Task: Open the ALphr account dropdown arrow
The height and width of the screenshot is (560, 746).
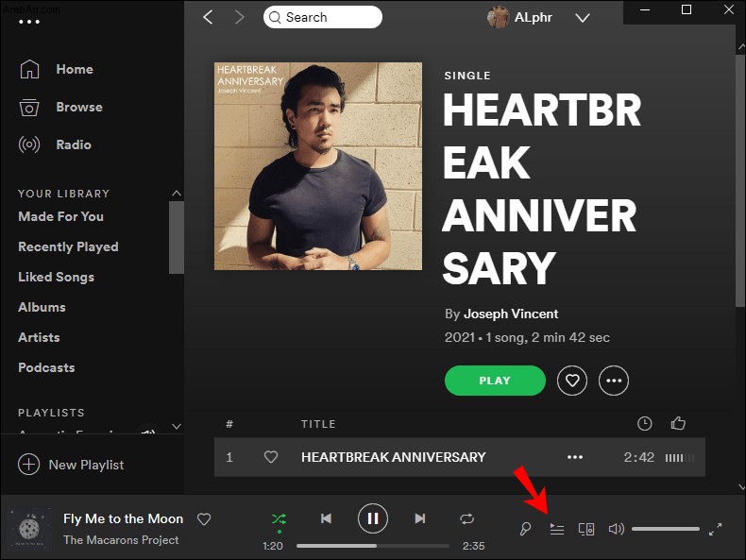Action: coord(583,18)
